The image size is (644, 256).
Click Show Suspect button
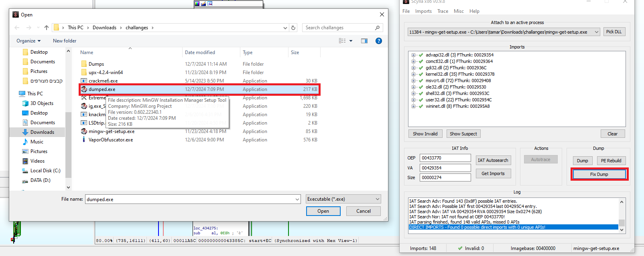[x=463, y=134]
